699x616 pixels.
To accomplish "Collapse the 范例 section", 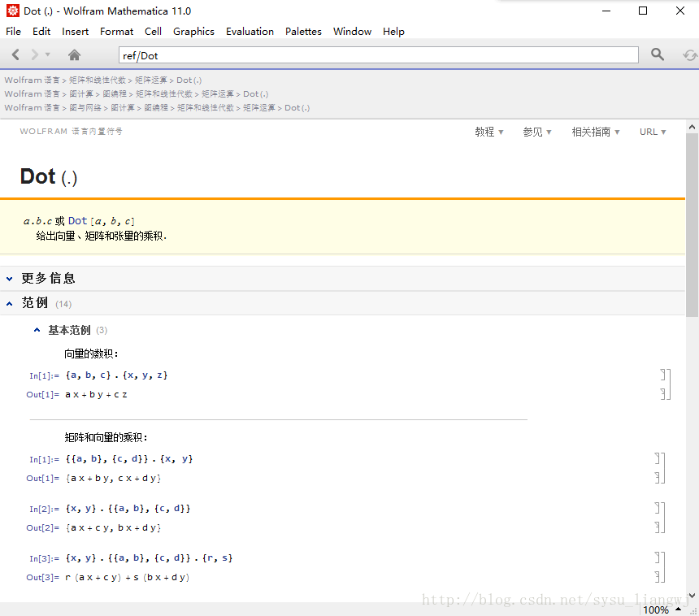I will (x=10, y=304).
